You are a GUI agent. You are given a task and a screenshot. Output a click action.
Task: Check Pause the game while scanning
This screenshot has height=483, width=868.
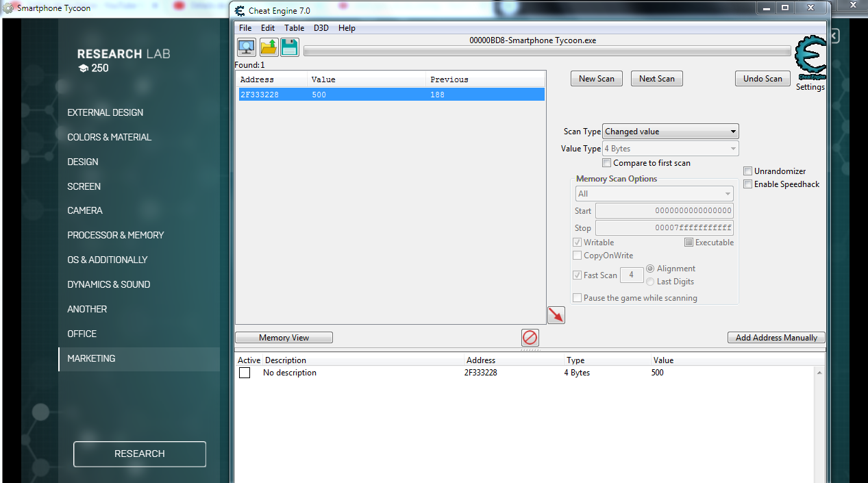click(578, 298)
